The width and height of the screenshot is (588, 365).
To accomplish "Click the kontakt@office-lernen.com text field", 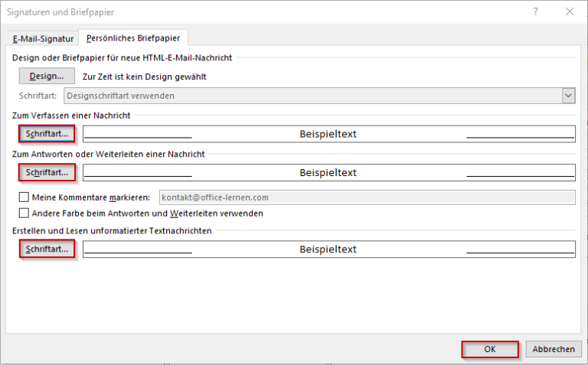I will point(366,197).
